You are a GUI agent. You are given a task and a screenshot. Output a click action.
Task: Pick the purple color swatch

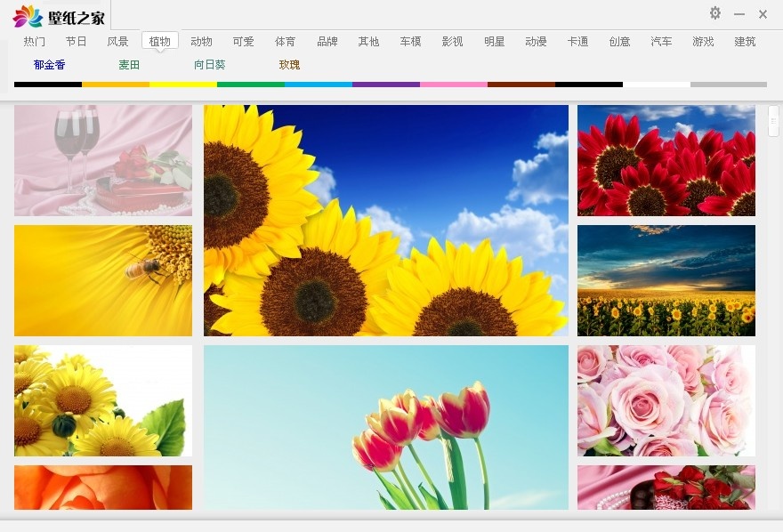pos(386,85)
